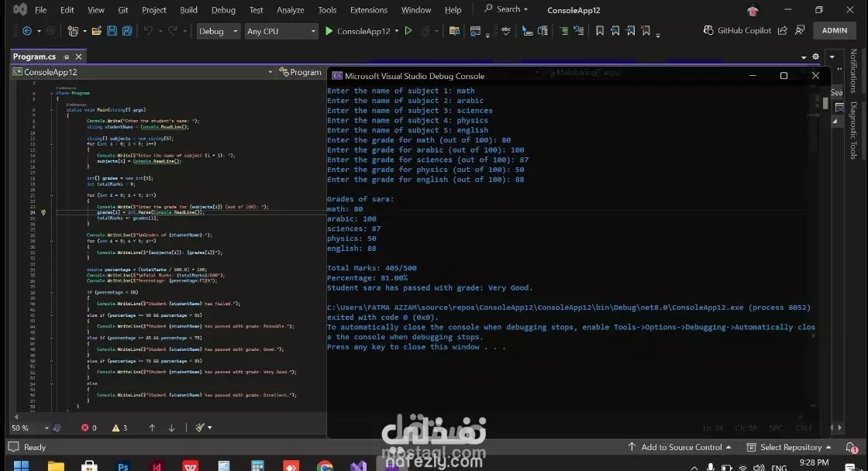Click the errors count indicator showing 0
Viewport: 868px width, 471px height.
tap(89, 428)
